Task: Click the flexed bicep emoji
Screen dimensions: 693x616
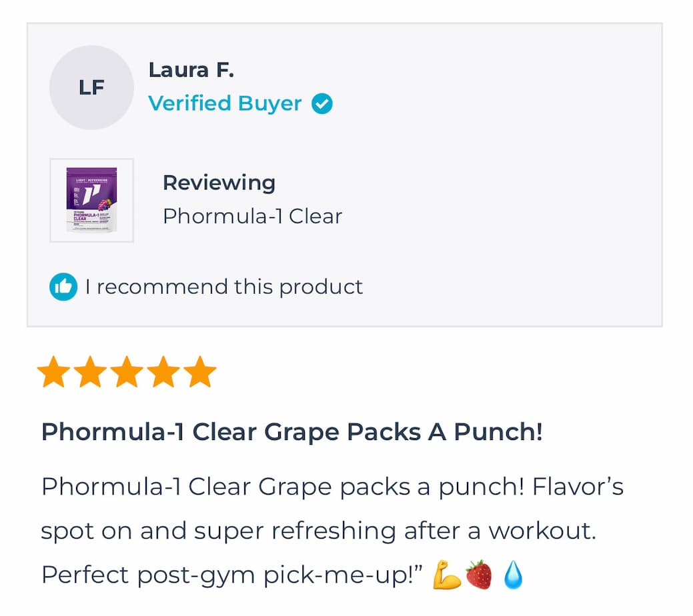Action: (447, 575)
